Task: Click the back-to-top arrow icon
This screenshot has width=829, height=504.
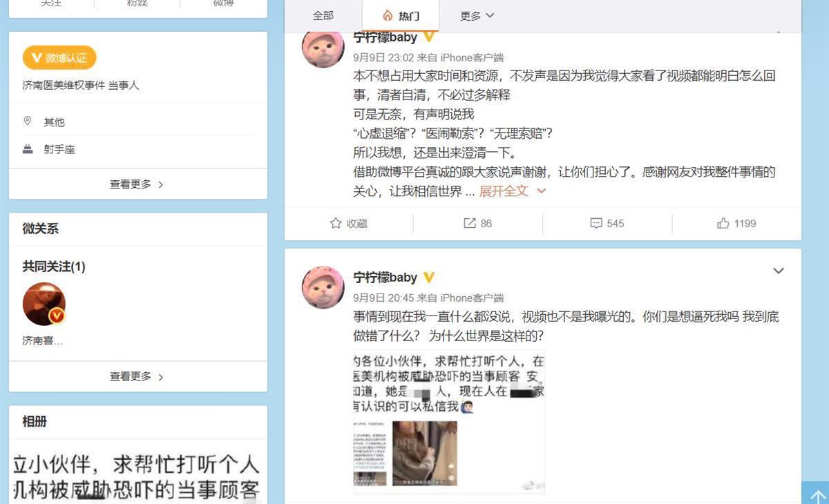Action: point(817,494)
